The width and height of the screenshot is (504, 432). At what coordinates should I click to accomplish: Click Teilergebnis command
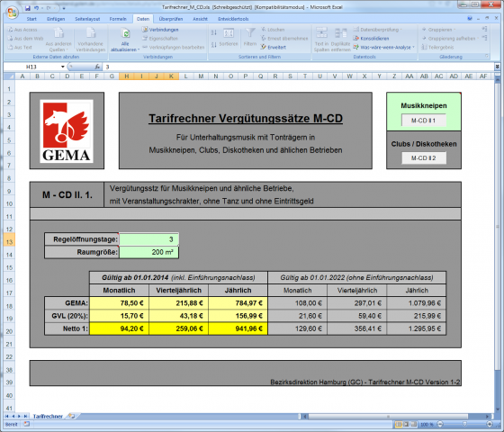point(437,47)
